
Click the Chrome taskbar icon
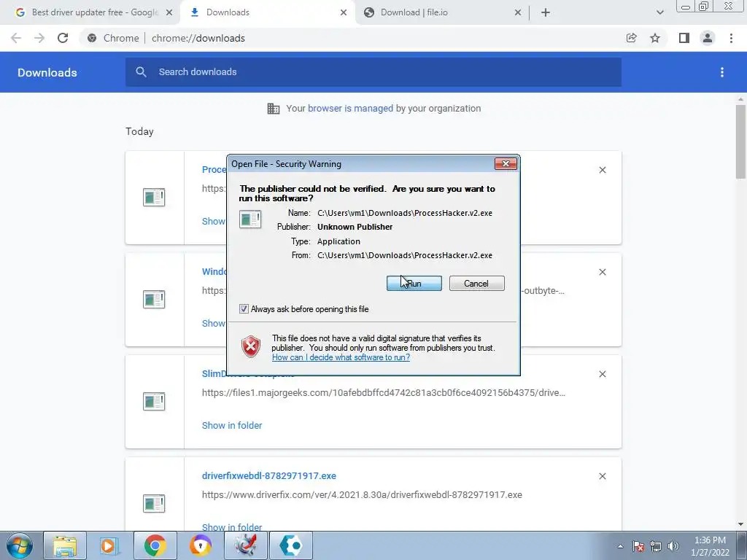[x=155, y=545]
